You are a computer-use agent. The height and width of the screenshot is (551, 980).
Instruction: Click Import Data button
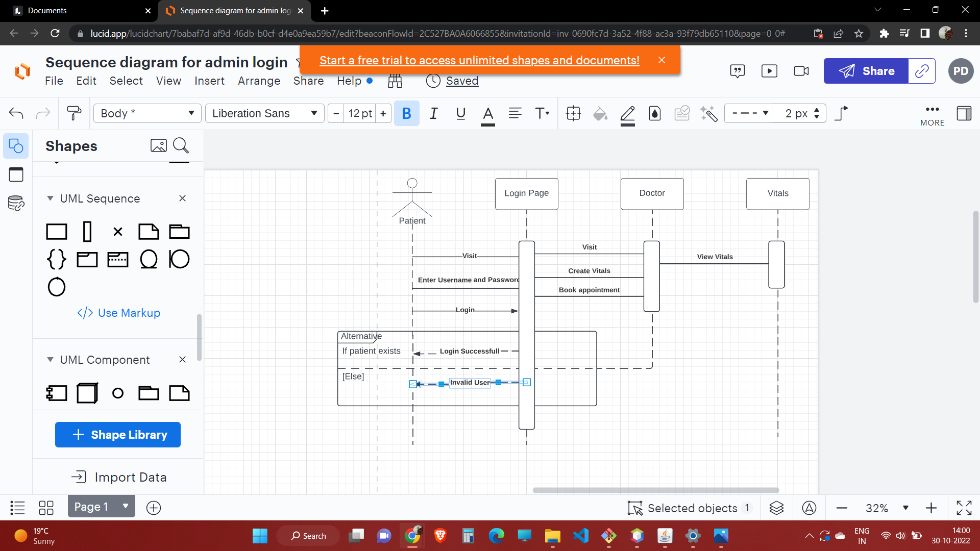point(118,477)
